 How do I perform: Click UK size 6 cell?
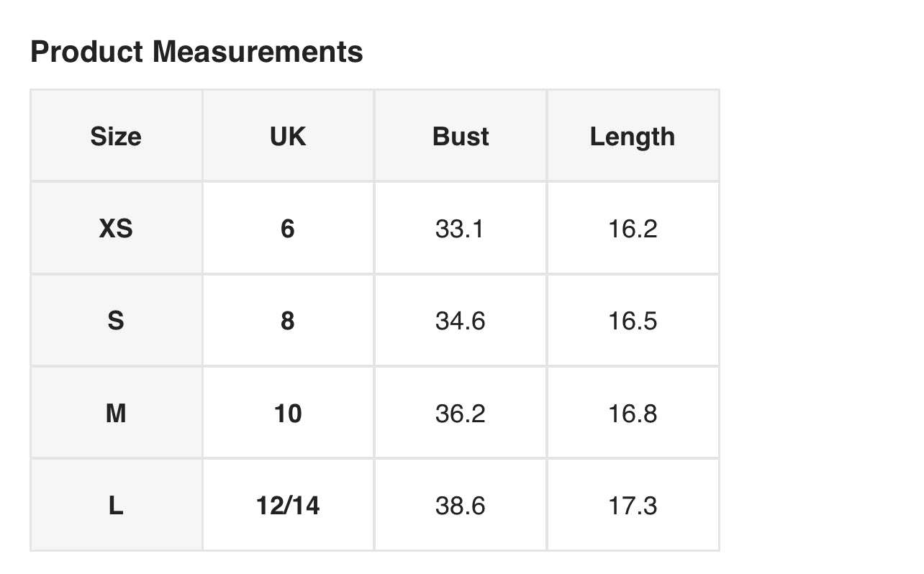click(x=288, y=228)
